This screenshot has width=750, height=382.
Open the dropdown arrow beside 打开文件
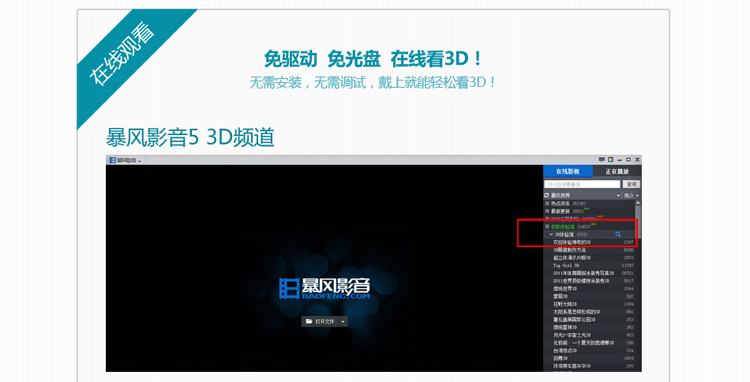pyautogui.click(x=343, y=322)
